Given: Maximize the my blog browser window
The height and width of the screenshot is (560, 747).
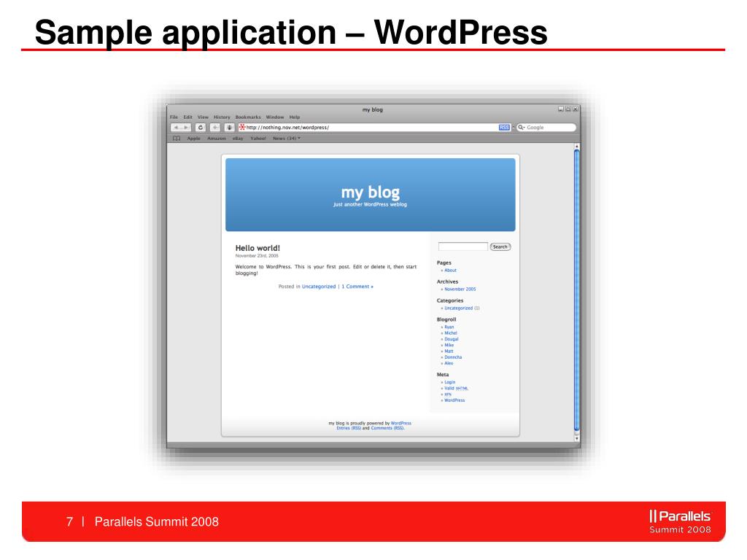Looking at the screenshot, I should coord(568,109).
